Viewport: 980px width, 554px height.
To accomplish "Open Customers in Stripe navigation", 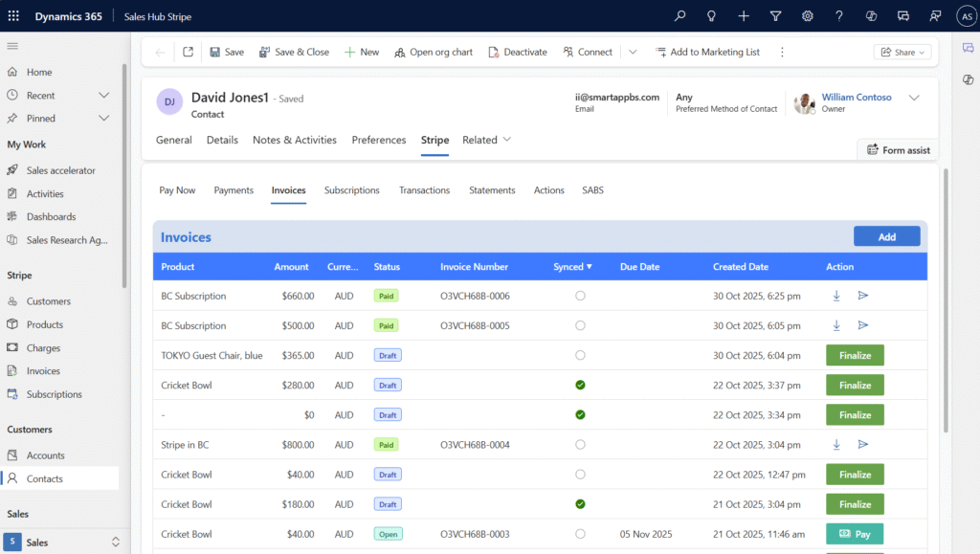I will click(x=48, y=301).
